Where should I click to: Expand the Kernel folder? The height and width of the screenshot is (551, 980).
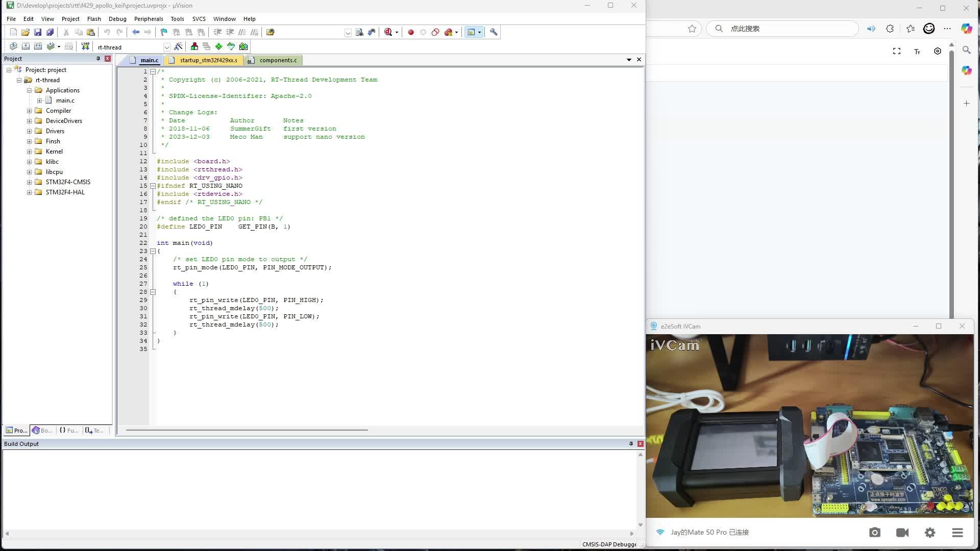(x=29, y=152)
